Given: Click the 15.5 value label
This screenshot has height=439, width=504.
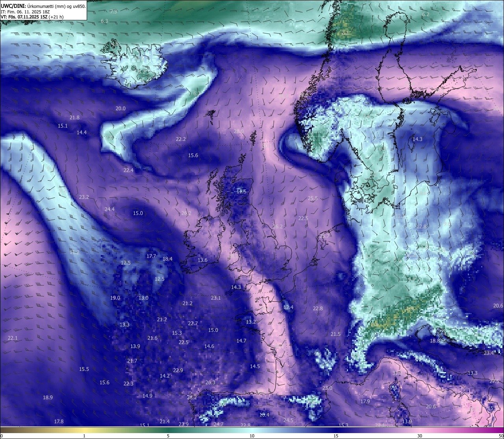Looking at the screenshot, I should pos(84,369).
